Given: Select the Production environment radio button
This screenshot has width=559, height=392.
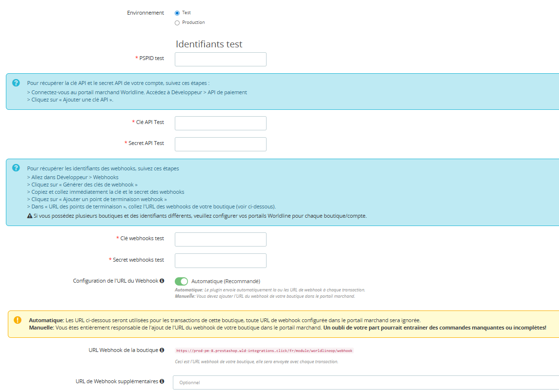Looking at the screenshot, I should click(177, 23).
